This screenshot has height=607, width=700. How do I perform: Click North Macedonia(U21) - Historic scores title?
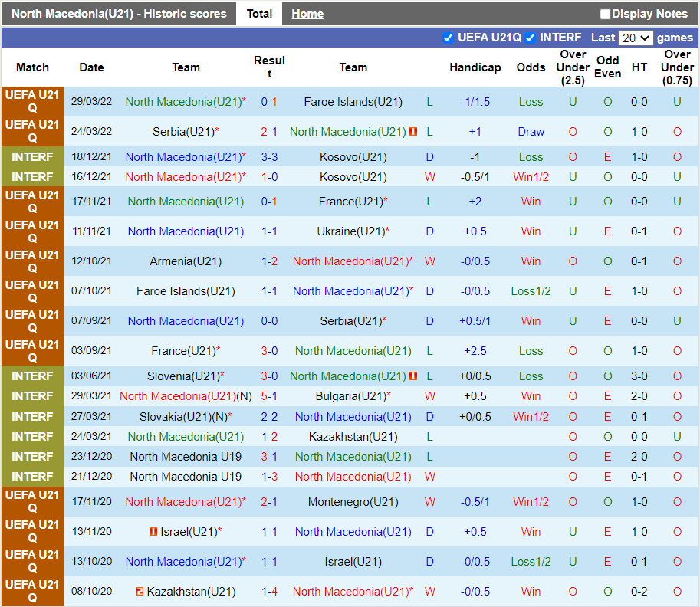(119, 14)
